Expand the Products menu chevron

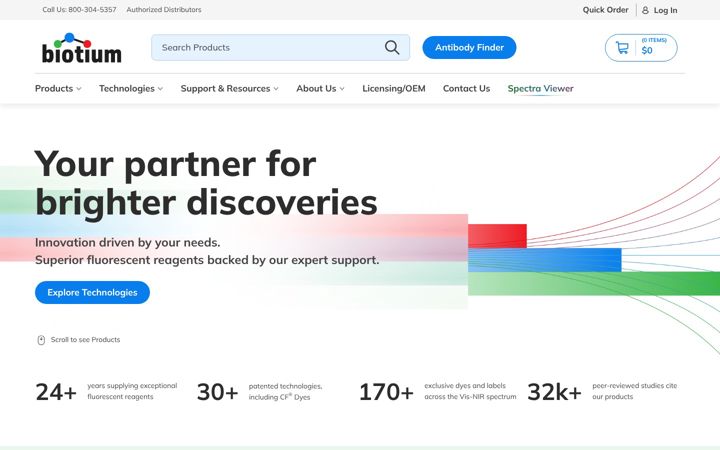coord(79,89)
